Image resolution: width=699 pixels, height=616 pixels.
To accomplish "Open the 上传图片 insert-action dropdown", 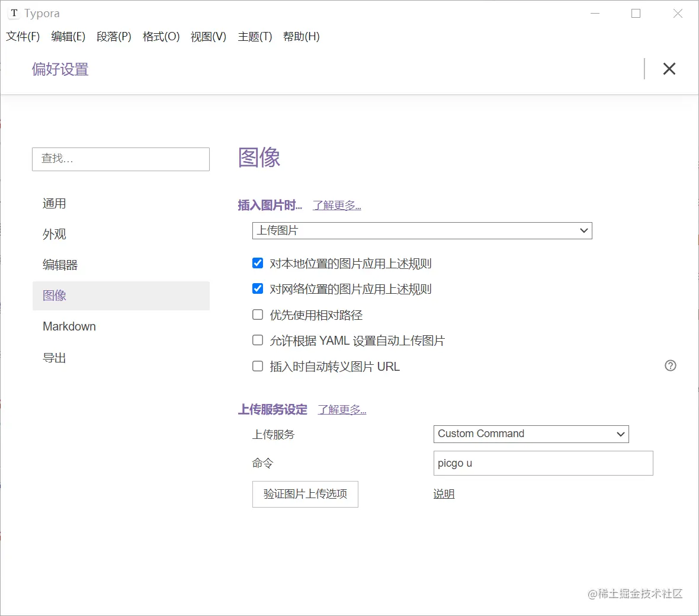I will (x=422, y=230).
